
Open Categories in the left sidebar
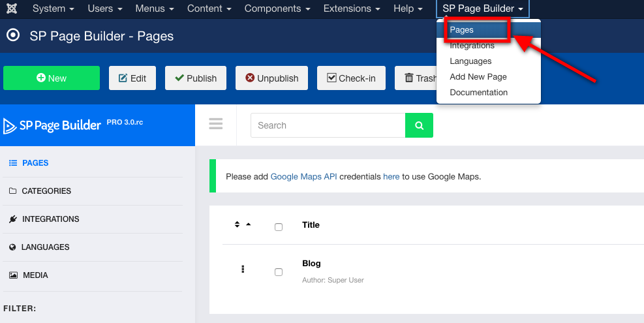click(46, 191)
